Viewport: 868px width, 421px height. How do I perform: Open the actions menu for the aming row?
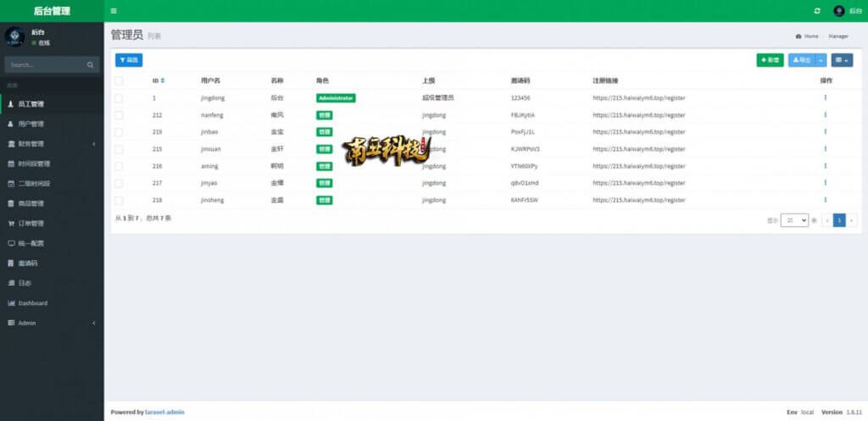pos(826,165)
